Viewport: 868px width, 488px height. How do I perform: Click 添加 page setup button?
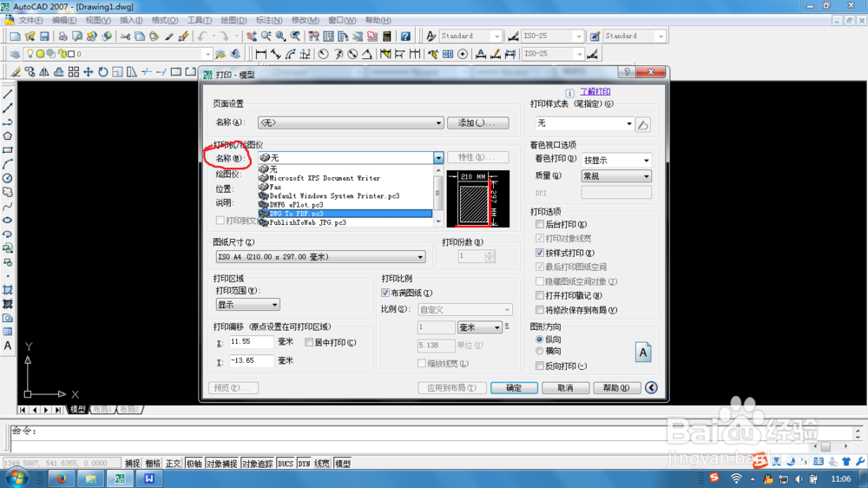click(478, 123)
